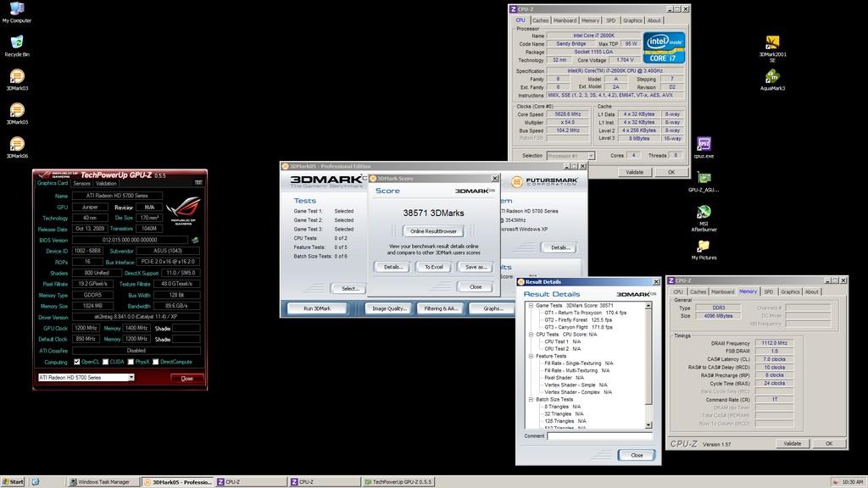Open the Windows Start menu

[14, 482]
